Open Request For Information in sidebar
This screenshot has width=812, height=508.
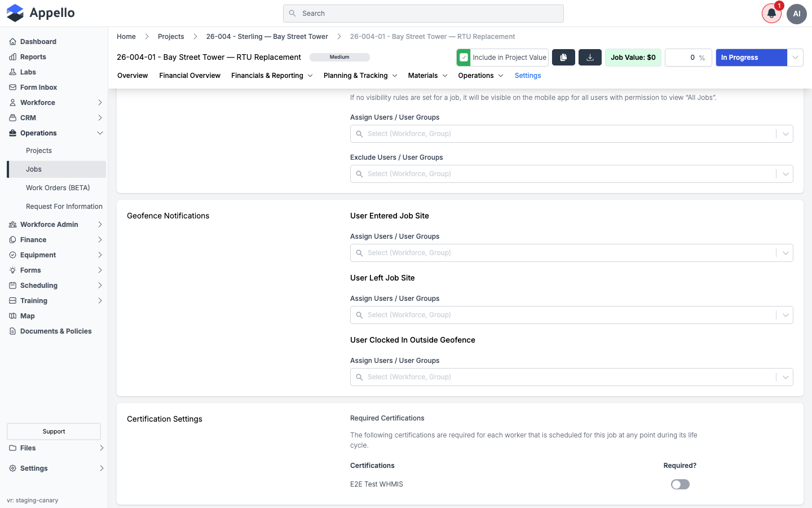point(64,207)
